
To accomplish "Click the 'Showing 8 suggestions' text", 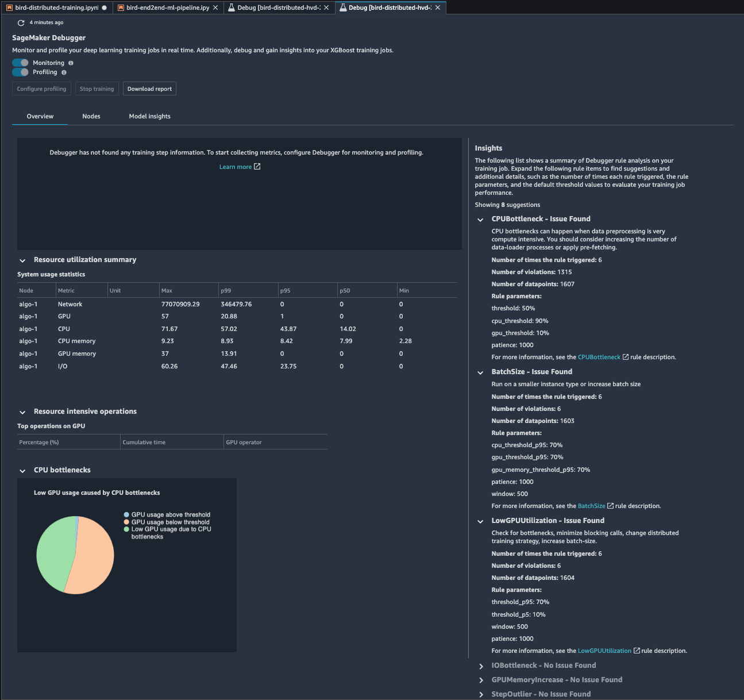I will coord(507,205).
